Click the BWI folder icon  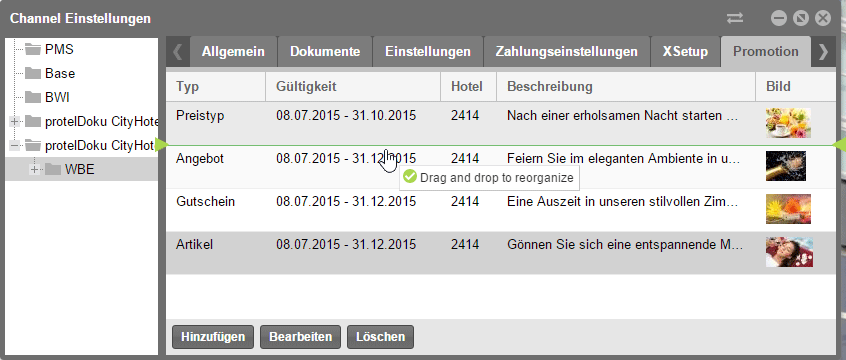coord(33,98)
